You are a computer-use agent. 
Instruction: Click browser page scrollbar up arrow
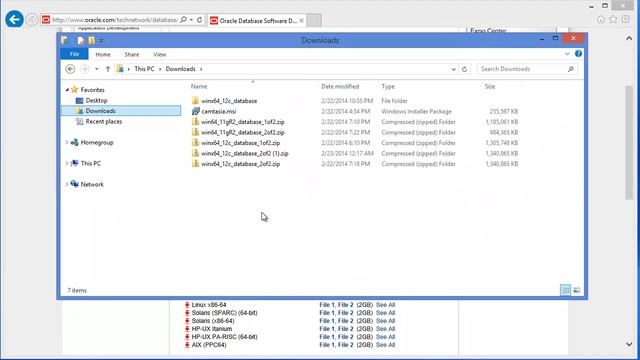629,38
